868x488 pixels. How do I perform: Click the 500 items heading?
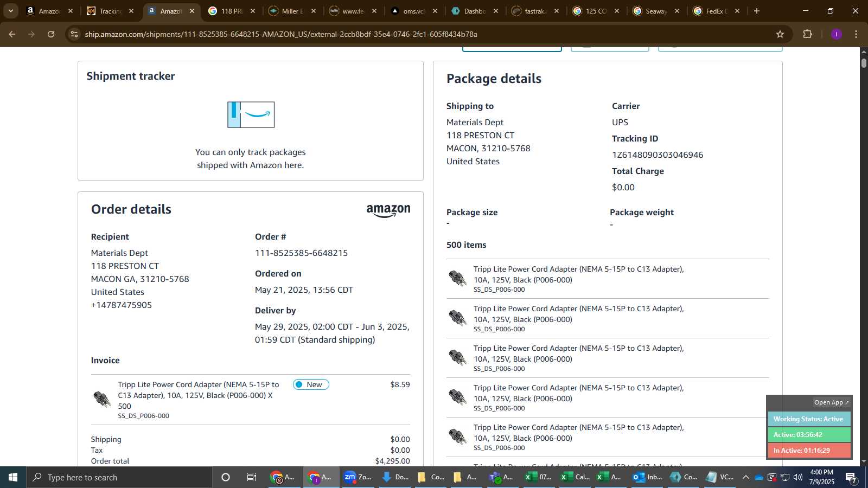[467, 245]
